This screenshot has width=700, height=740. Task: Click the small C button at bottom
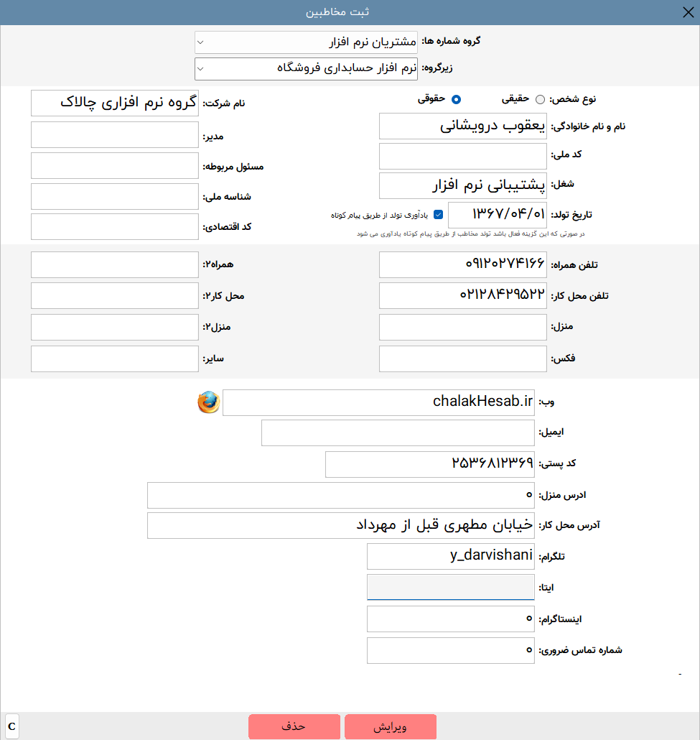(11, 726)
